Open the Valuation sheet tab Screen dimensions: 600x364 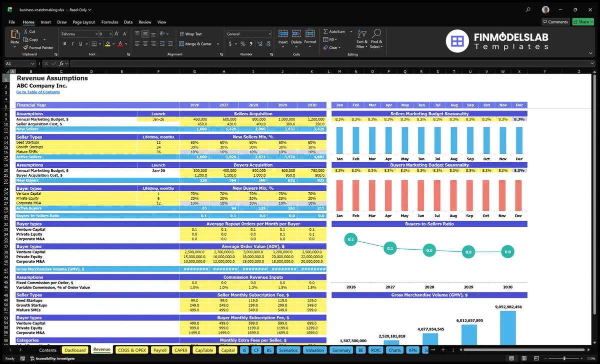point(314,350)
